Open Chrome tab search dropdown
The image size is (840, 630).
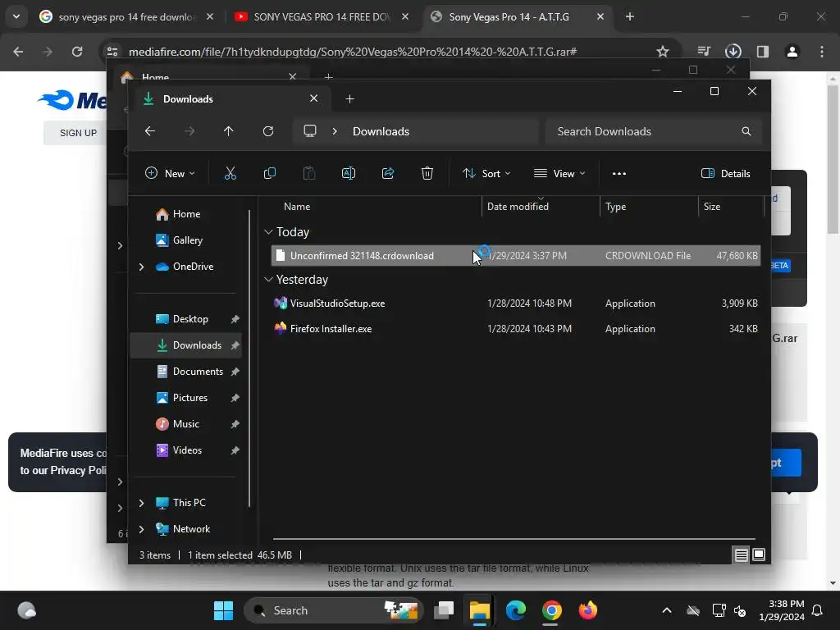click(x=16, y=16)
